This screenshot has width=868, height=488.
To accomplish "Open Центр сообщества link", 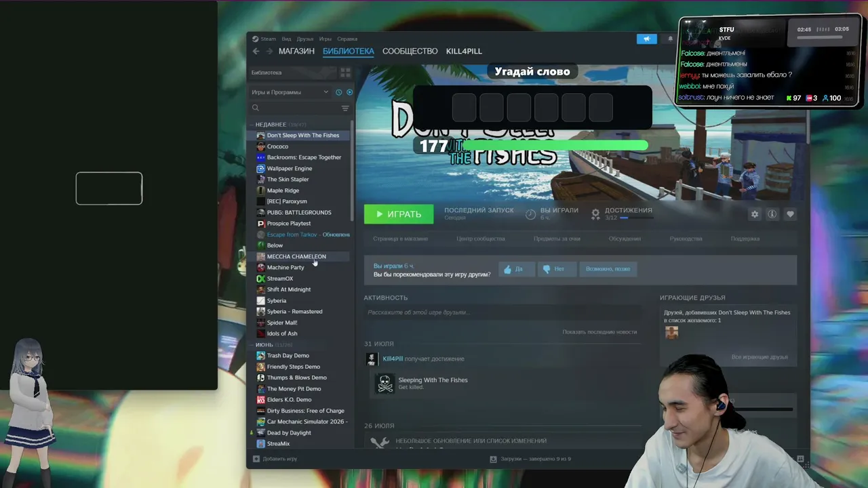I will 480,239.
